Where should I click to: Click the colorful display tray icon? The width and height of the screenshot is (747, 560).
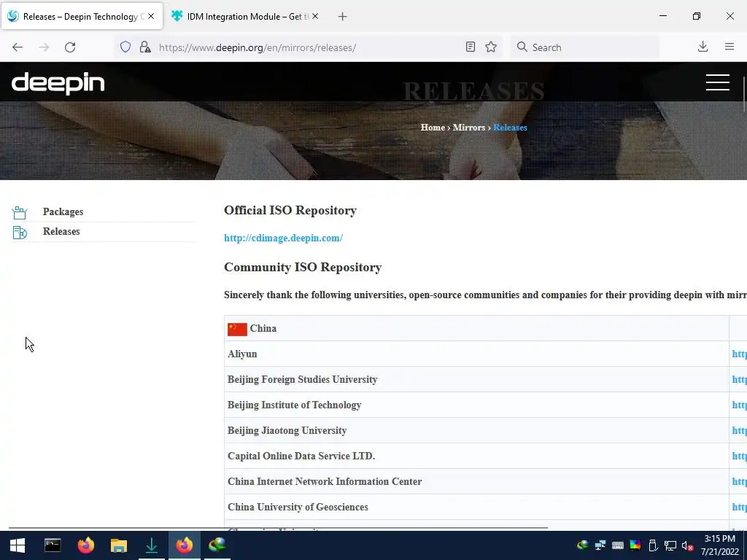pos(635,545)
